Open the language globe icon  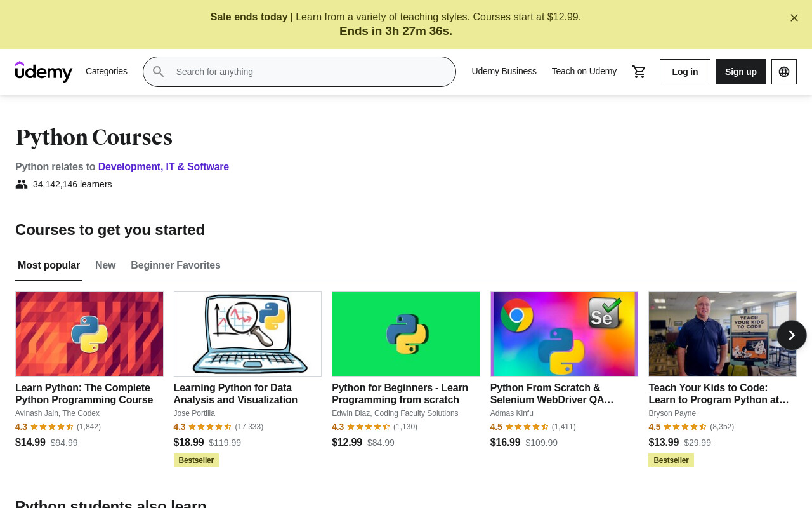pos(784,72)
